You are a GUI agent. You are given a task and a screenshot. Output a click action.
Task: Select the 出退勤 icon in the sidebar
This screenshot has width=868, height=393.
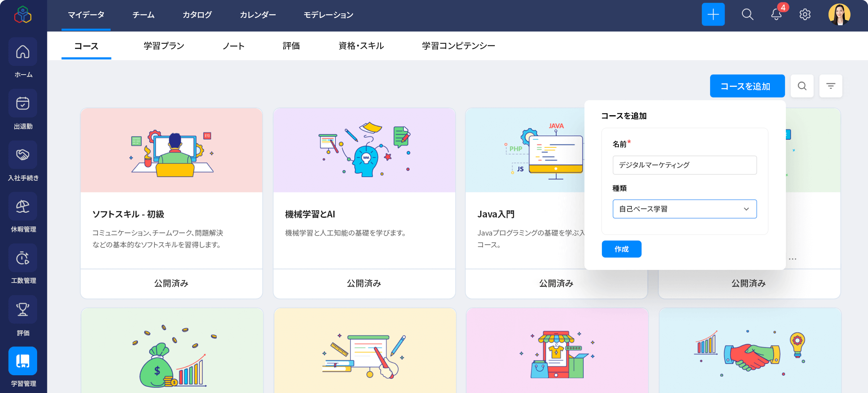click(x=23, y=103)
